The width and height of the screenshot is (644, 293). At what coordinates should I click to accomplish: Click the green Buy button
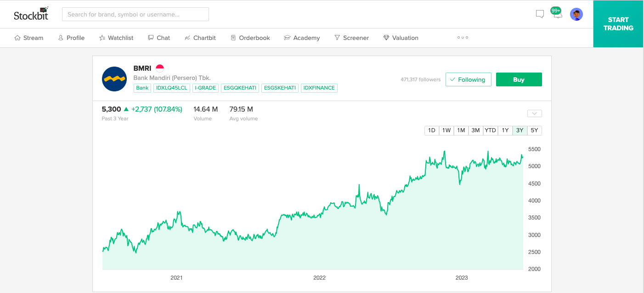pos(519,79)
